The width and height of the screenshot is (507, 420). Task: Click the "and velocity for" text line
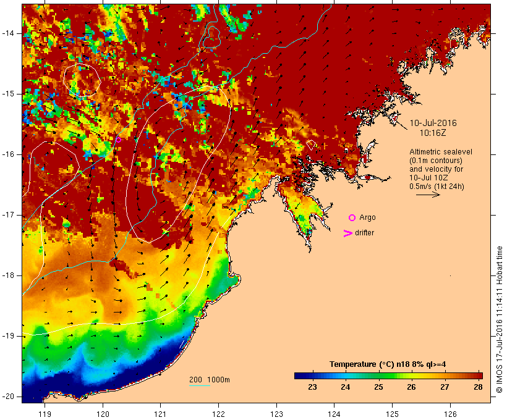436,169
